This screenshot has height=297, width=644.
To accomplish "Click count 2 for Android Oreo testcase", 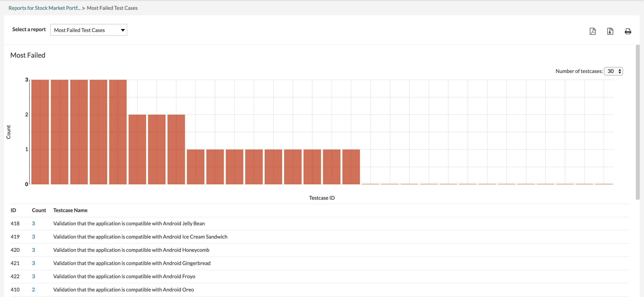I will [34, 290].
